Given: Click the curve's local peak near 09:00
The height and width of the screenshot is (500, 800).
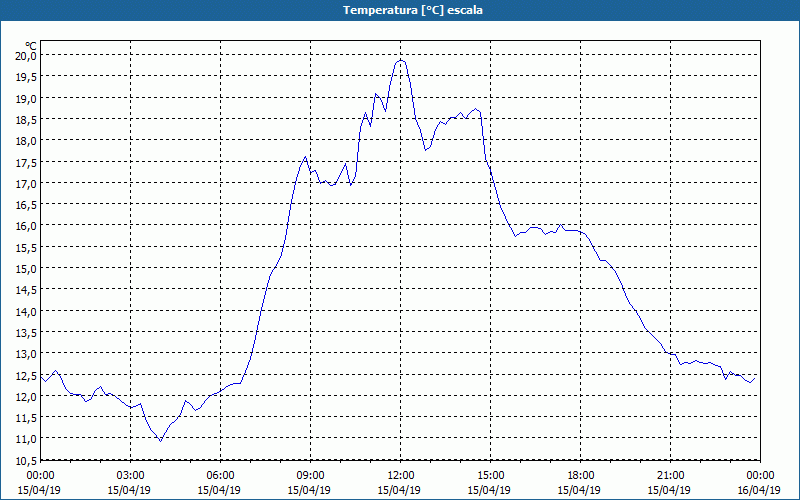Looking at the screenshot, I should (x=305, y=157).
